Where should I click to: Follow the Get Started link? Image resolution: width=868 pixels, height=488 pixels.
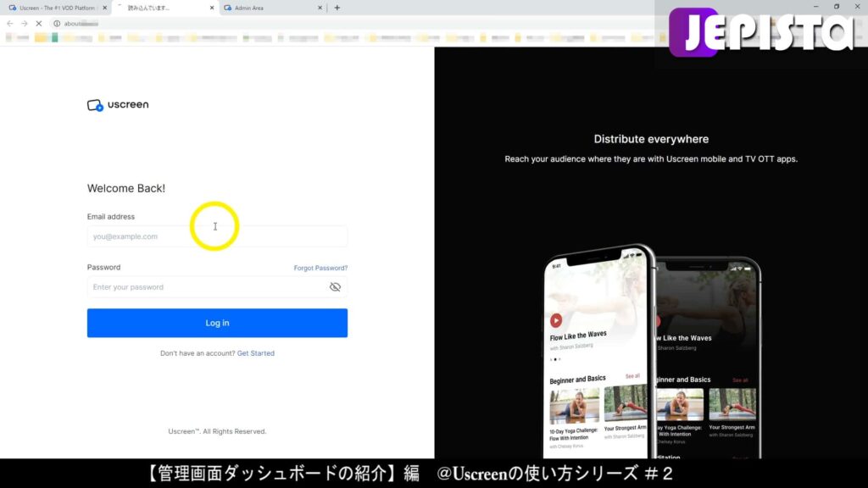[x=256, y=353]
